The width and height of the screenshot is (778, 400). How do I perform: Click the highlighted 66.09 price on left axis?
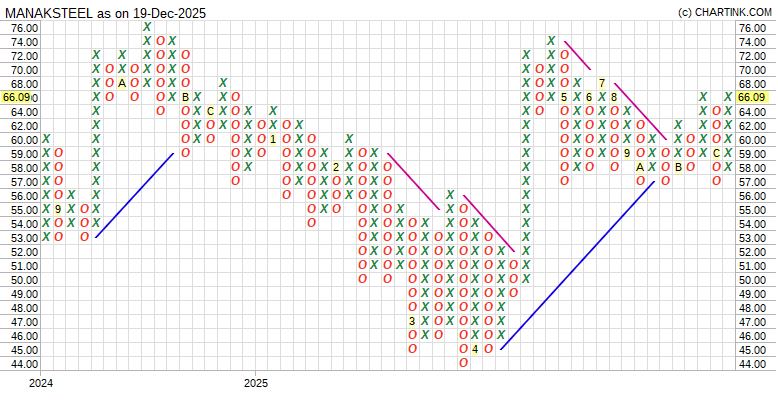pyautogui.click(x=17, y=98)
